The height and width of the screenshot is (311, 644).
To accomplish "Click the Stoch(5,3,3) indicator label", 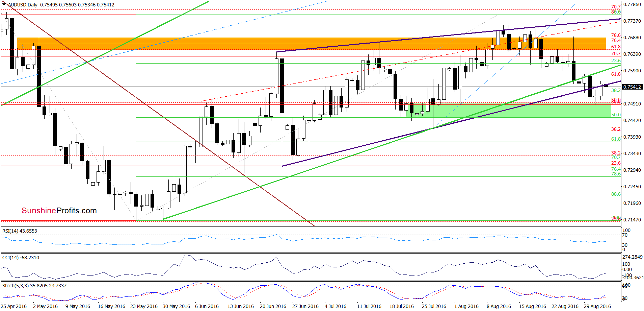I will click(x=34, y=286).
